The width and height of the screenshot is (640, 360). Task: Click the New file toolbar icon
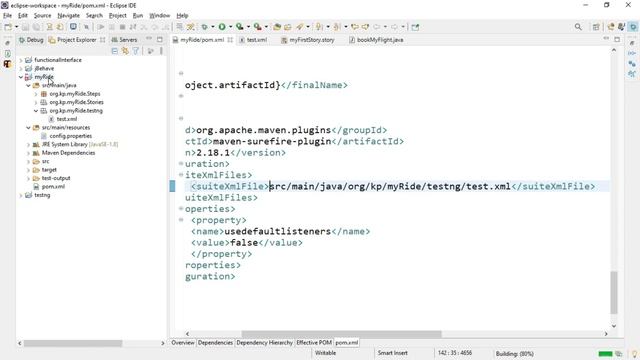[x=8, y=27]
